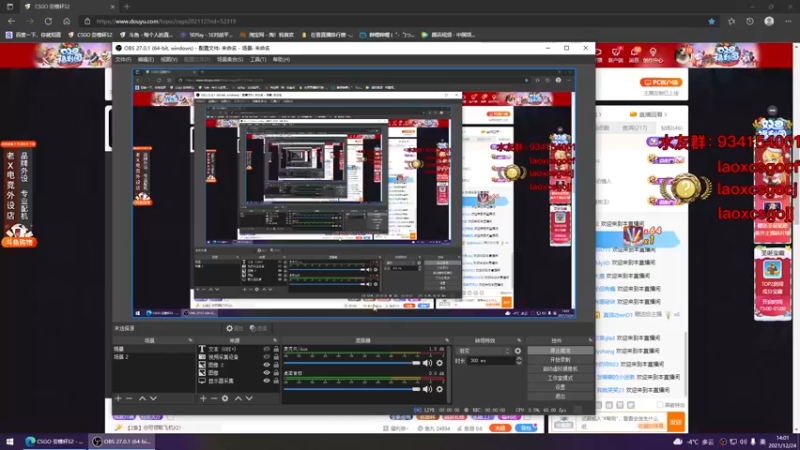Decrease the 时长 duration with the down arrow
The width and height of the screenshot is (800, 450).
click(x=519, y=363)
